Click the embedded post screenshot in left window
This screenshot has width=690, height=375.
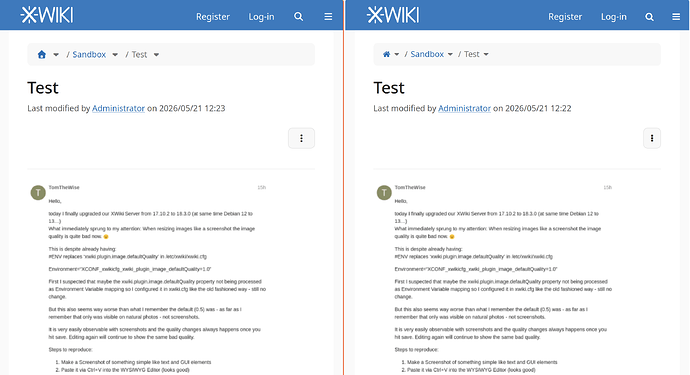[x=148, y=277]
